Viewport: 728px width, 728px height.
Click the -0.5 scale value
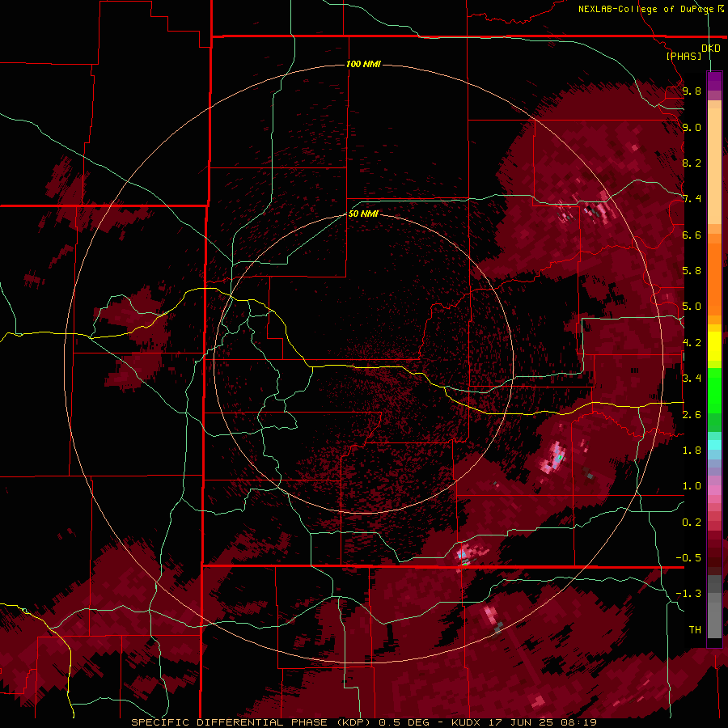[x=688, y=558]
